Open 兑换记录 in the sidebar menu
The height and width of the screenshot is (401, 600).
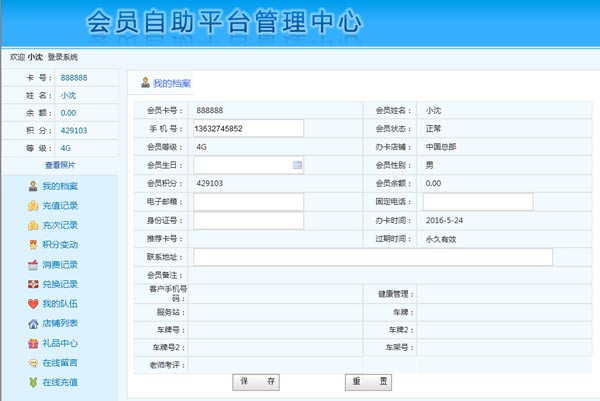(x=60, y=284)
